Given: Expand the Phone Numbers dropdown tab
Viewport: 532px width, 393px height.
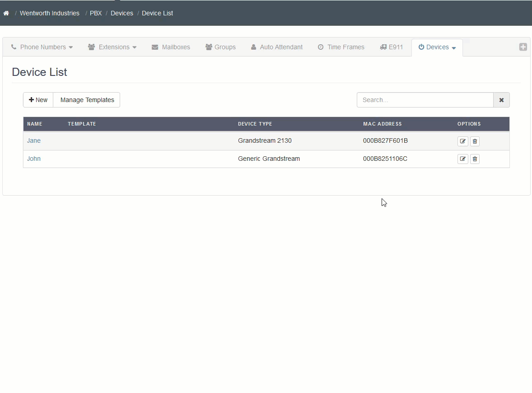Looking at the screenshot, I should tap(42, 47).
